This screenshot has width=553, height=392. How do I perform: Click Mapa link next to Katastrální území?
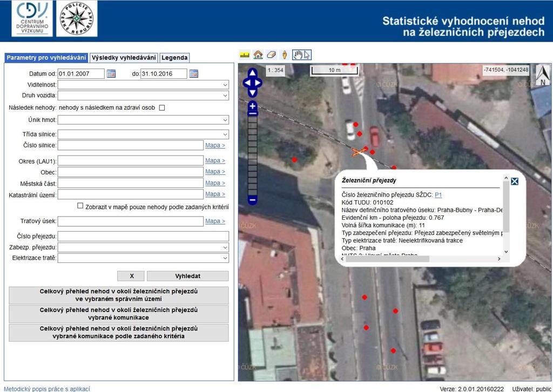point(215,194)
